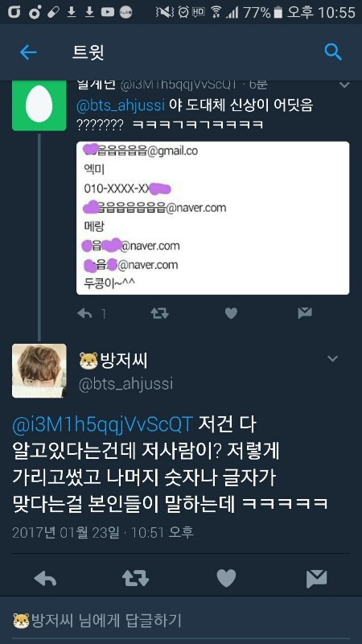The image size is (362, 644).
Task: Retweet 방저씨's main tweet
Action: [x=135, y=579]
